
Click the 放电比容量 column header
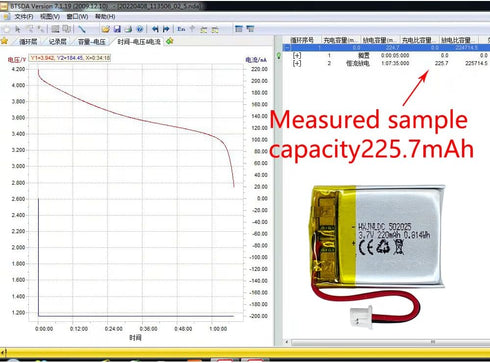click(458, 40)
